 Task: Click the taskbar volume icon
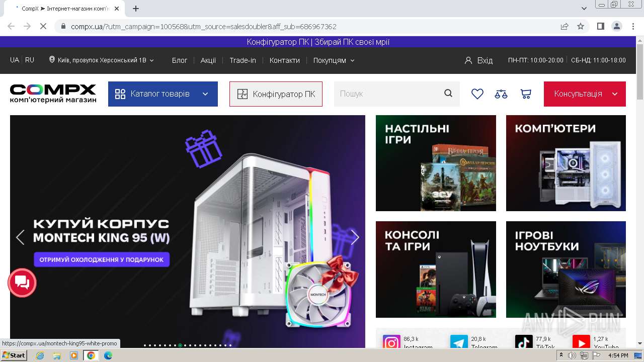pos(572,355)
